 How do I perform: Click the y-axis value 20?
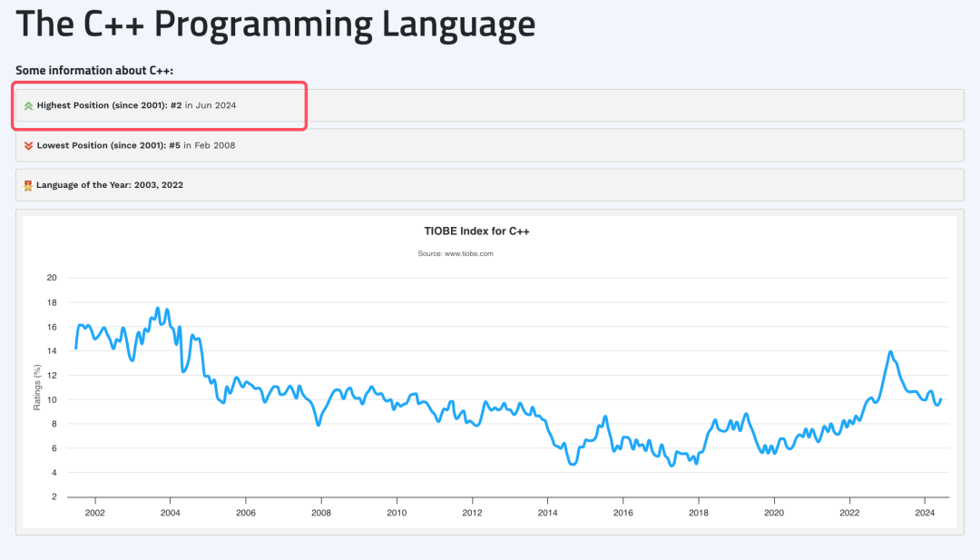coord(51,278)
